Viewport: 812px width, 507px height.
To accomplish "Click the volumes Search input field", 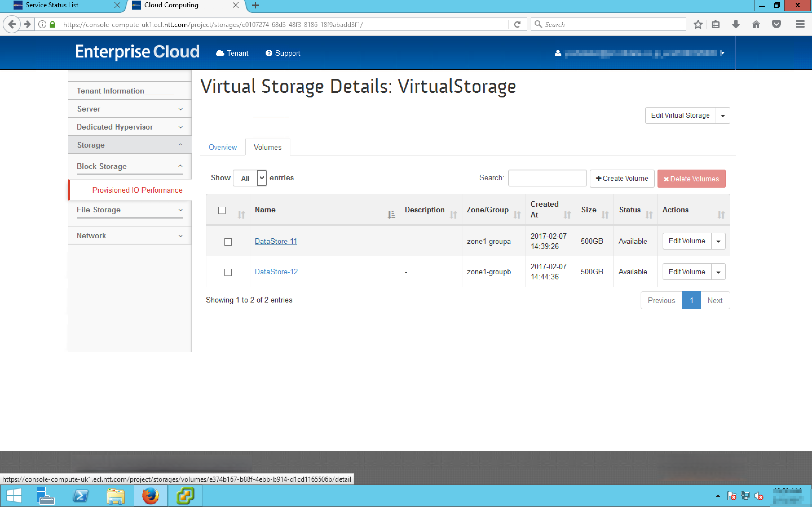I will (547, 178).
